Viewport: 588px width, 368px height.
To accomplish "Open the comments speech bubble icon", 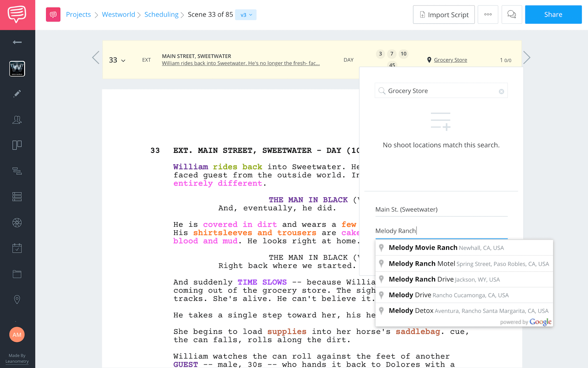I will (512, 14).
